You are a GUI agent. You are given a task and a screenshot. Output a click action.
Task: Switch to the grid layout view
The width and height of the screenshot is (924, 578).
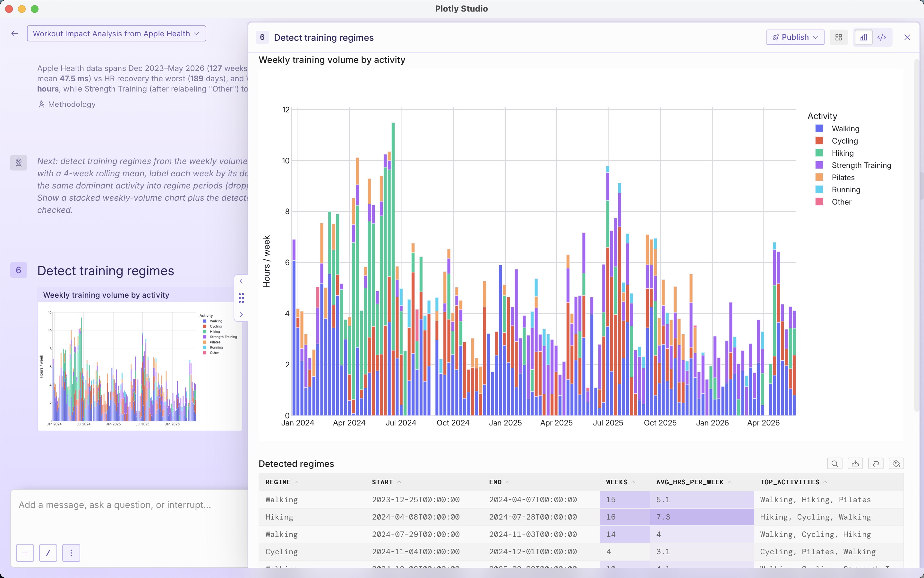[x=838, y=37]
